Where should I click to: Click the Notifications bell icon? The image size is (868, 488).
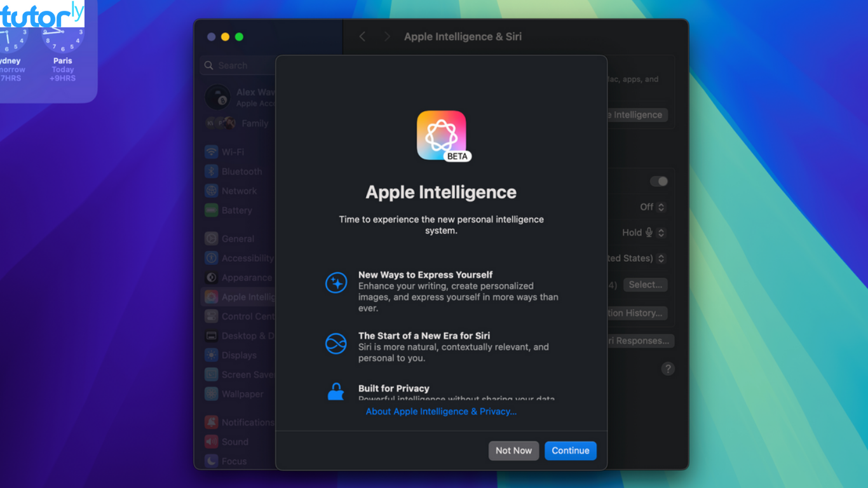pos(210,422)
